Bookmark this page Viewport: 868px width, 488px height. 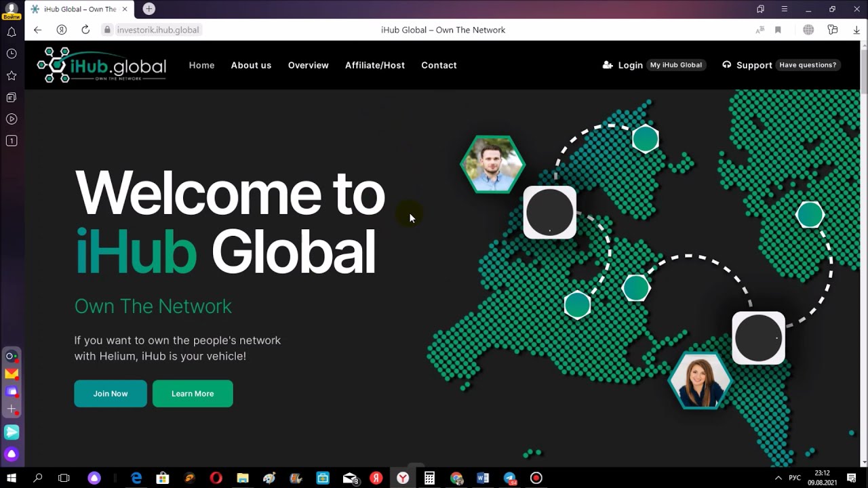[778, 30]
